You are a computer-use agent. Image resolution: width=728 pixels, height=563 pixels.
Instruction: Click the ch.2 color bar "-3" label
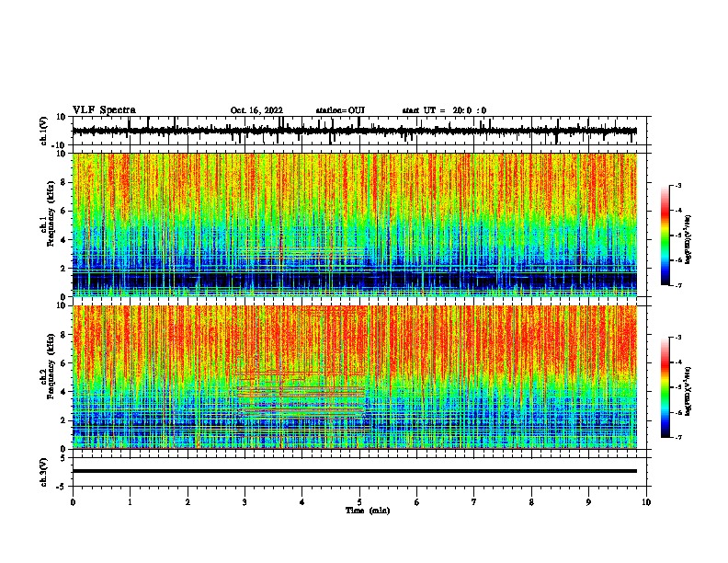(678, 338)
